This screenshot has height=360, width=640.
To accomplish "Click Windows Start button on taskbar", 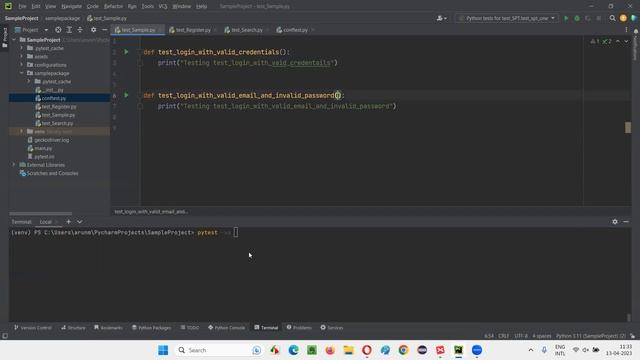I will [x=163, y=350].
